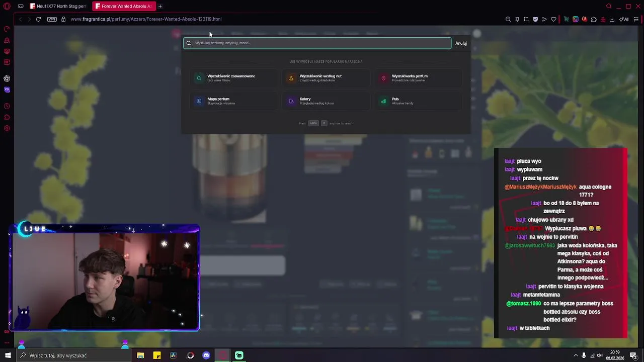Open File Explorer from the taskbar
The height and width of the screenshot is (362, 644).
click(x=140, y=355)
